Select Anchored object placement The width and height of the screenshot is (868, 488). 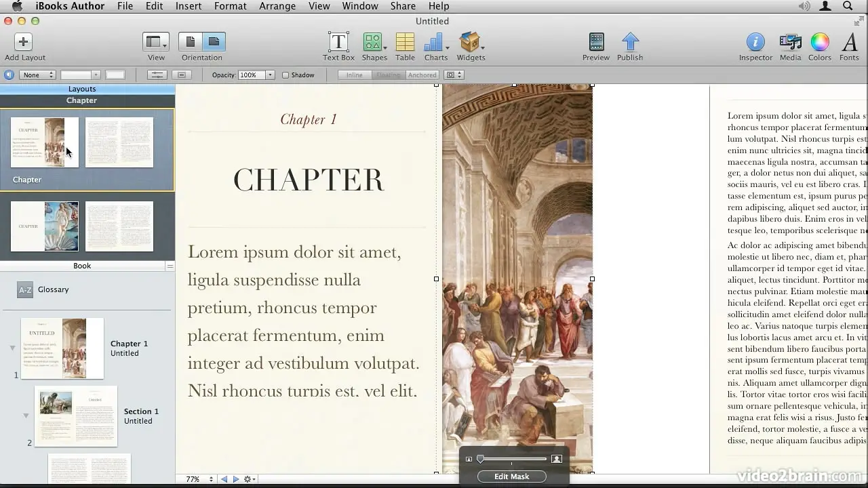pyautogui.click(x=422, y=75)
